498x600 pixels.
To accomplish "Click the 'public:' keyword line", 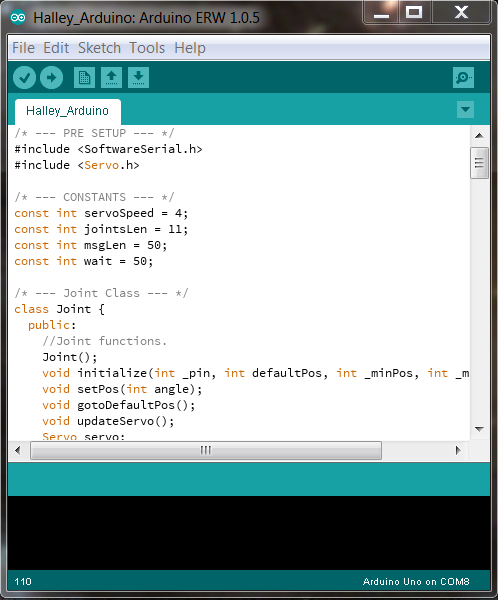I will [52, 325].
